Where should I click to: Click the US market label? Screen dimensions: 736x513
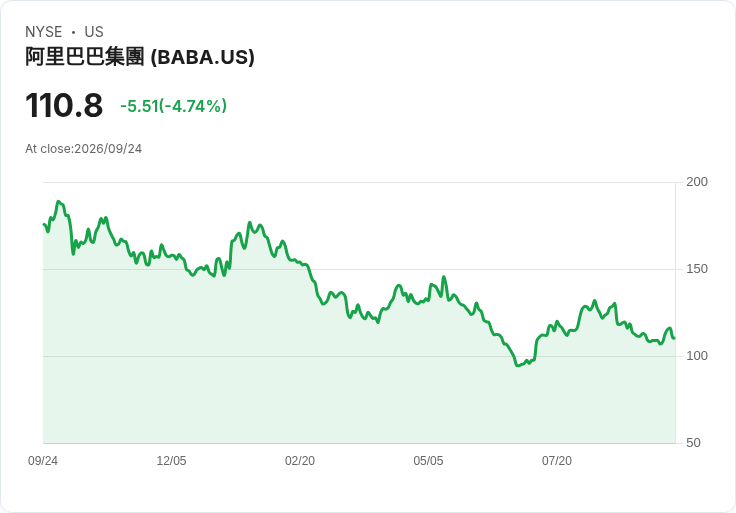point(94,32)
